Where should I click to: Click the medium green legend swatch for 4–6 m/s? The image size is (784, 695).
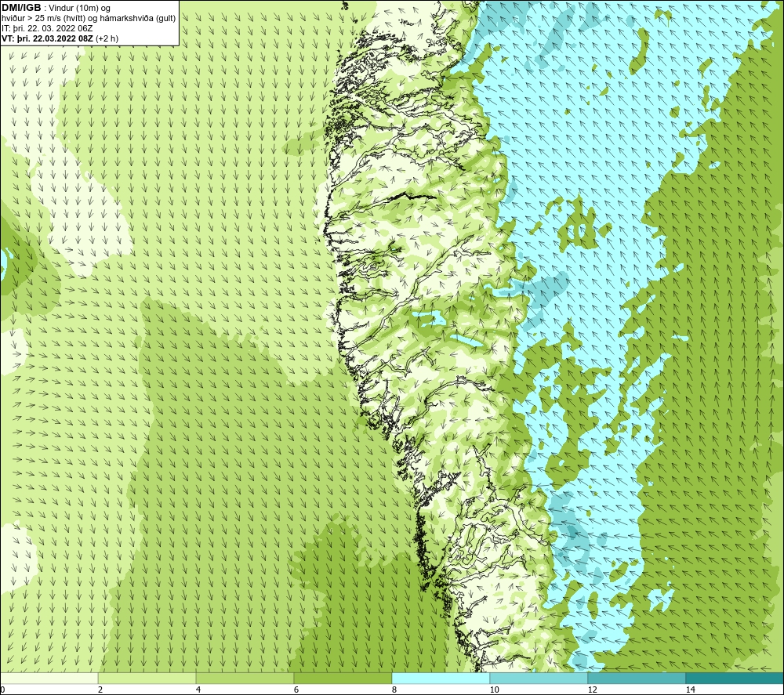pos(245,678)
